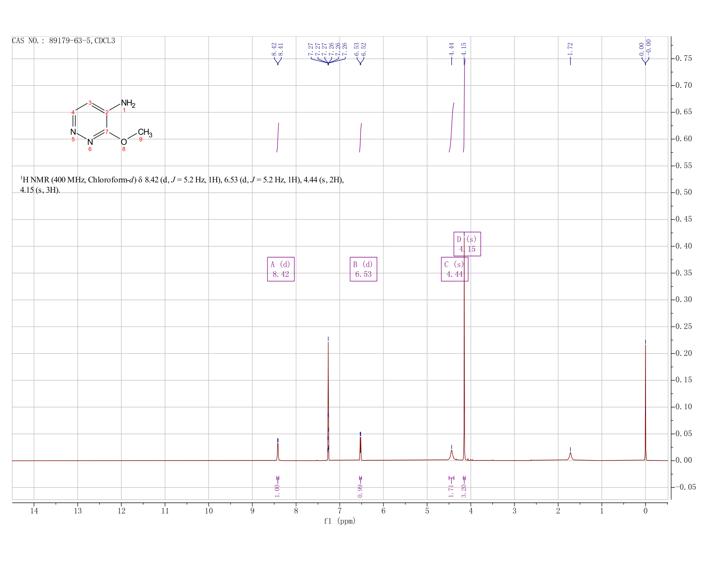Click the TMS peak at 0 ppm
This screenshot has height=563, width=728.
645,402
